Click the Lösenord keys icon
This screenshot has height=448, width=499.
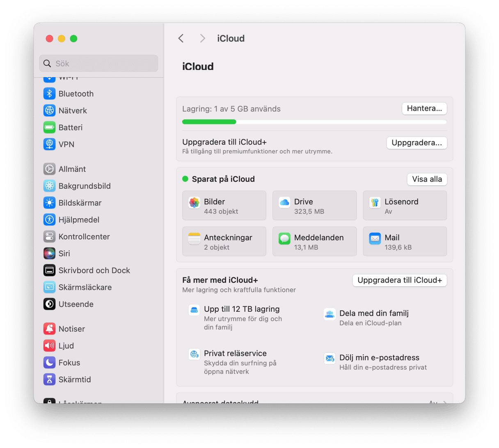[x=375, y=202]
